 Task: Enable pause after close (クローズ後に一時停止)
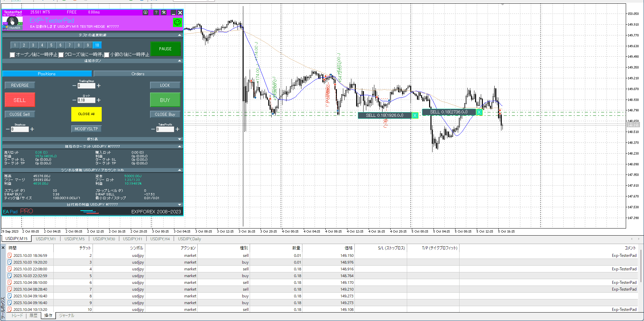pyautogui.click(x=61, y=55)
